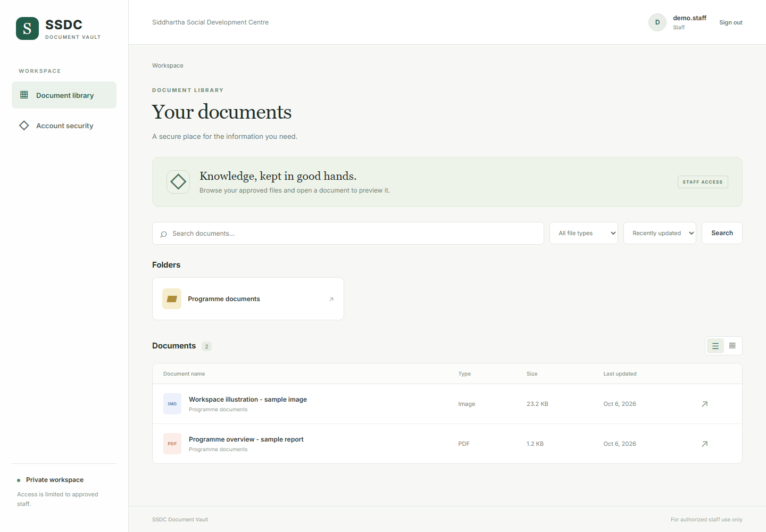The image size is (766, 532).
Task: Open the Programme documents folder card
Action: point(248,299)
